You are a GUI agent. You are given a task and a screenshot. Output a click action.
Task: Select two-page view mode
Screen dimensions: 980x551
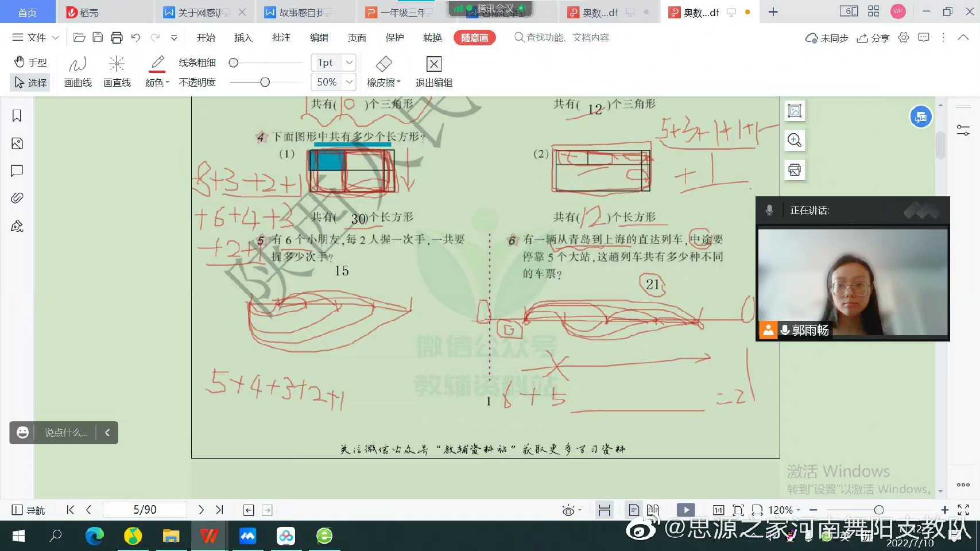click(x=653, y=510)
